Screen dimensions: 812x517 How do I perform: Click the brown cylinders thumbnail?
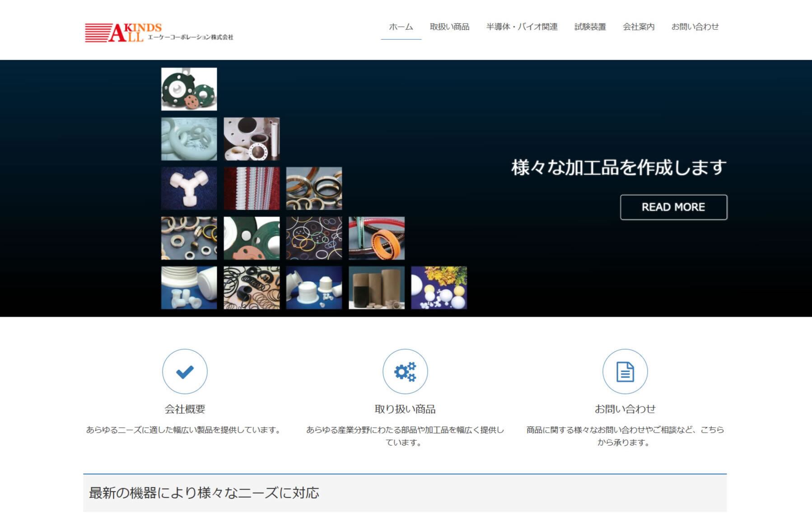point(376,288)
